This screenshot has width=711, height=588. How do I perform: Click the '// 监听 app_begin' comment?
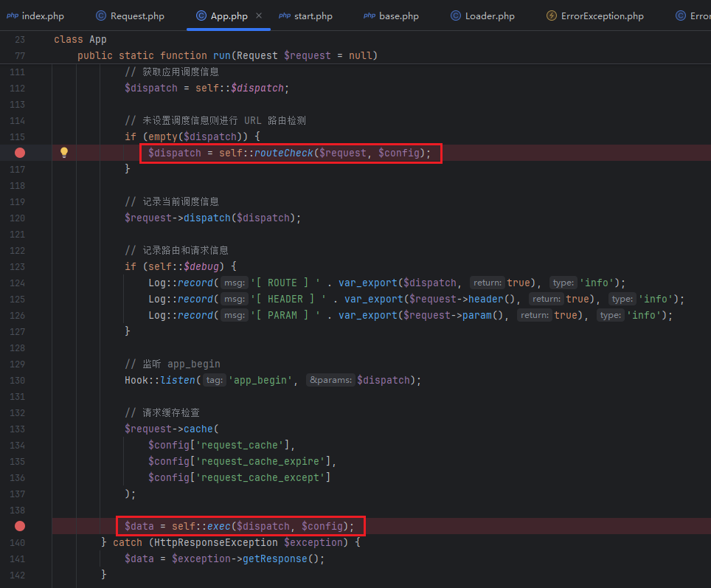173,364
